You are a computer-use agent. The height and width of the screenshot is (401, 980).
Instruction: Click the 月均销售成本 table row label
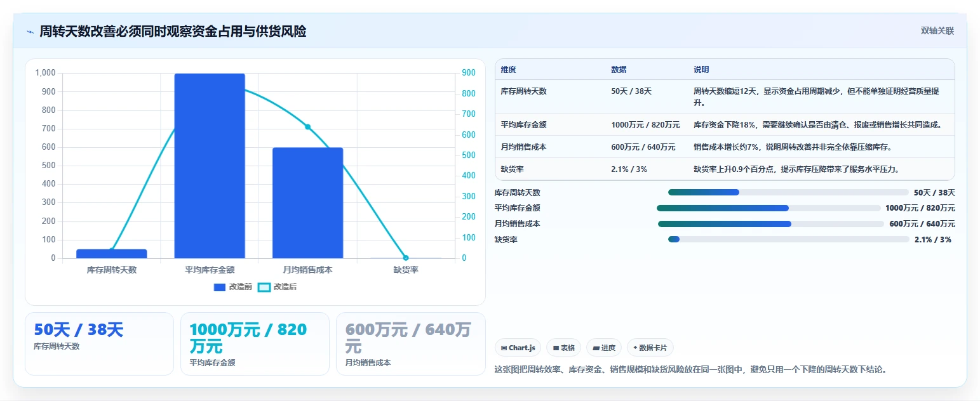[x=524, y=147]
